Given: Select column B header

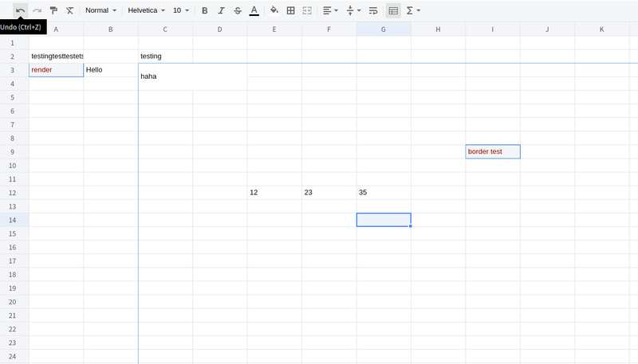Looking at the screenshot, I should [111, 29].
